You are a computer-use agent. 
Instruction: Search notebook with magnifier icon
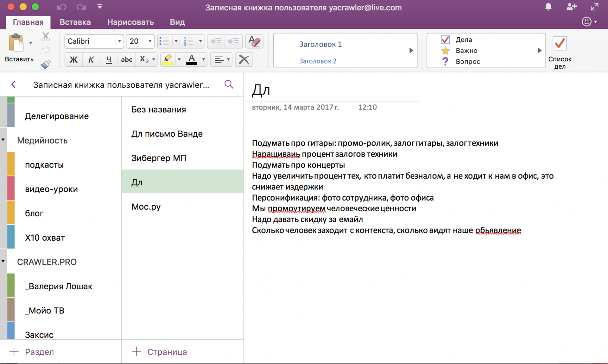(x=229, y=84)
